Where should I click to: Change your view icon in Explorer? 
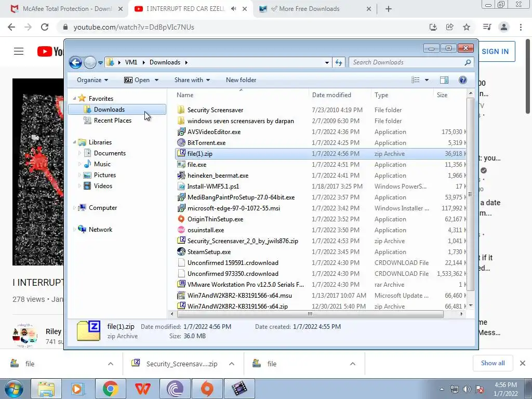[415, 80]
